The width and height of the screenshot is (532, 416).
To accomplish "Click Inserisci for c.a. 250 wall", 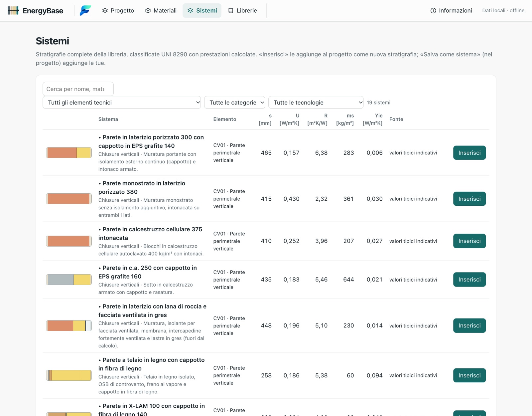I will (x=469, y=280).
